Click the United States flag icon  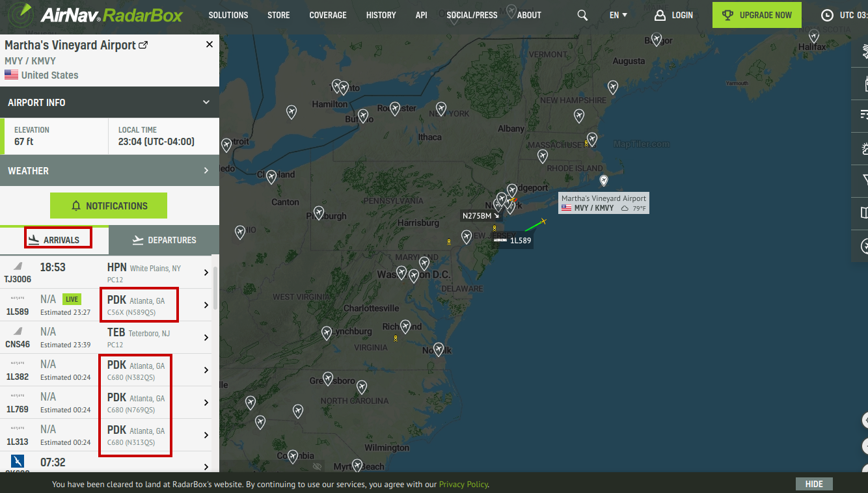coord(11,75)
